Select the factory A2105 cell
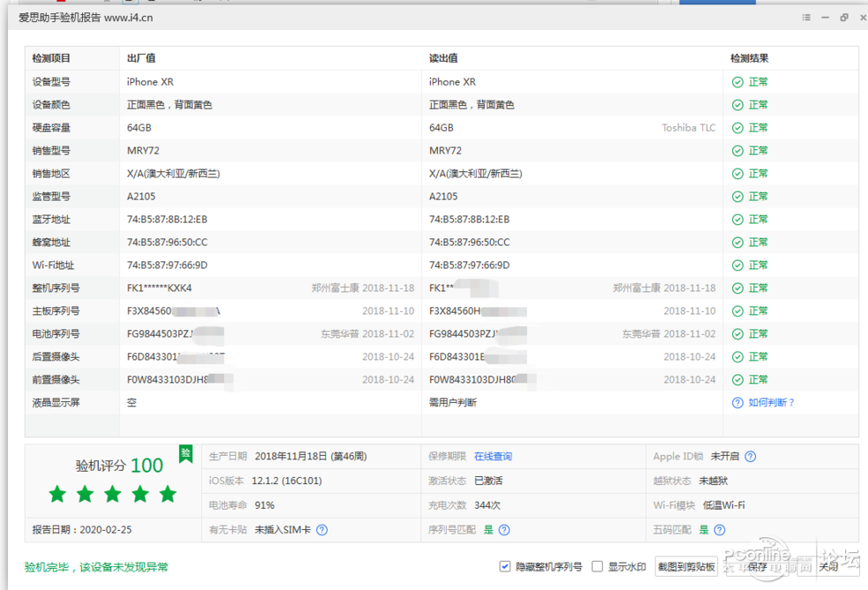 click(141, 197)
